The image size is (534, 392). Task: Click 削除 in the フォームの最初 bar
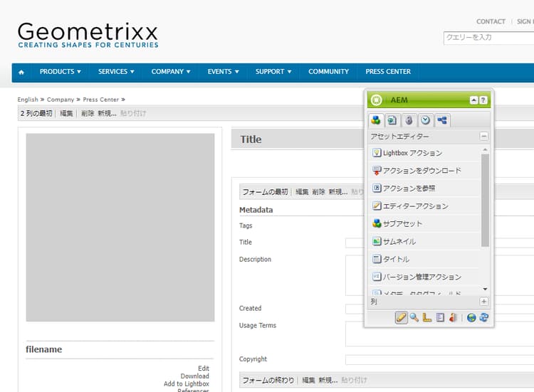(318, 192)
